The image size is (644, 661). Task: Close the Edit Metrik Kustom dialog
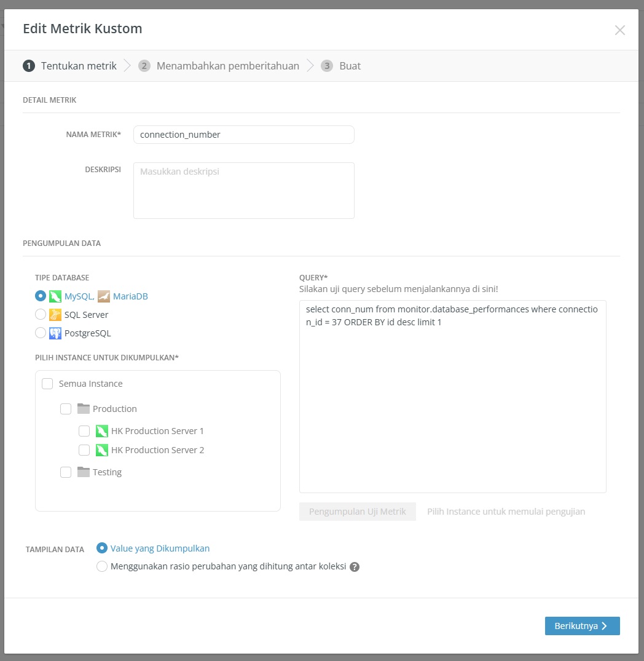(x=619, y=30)
